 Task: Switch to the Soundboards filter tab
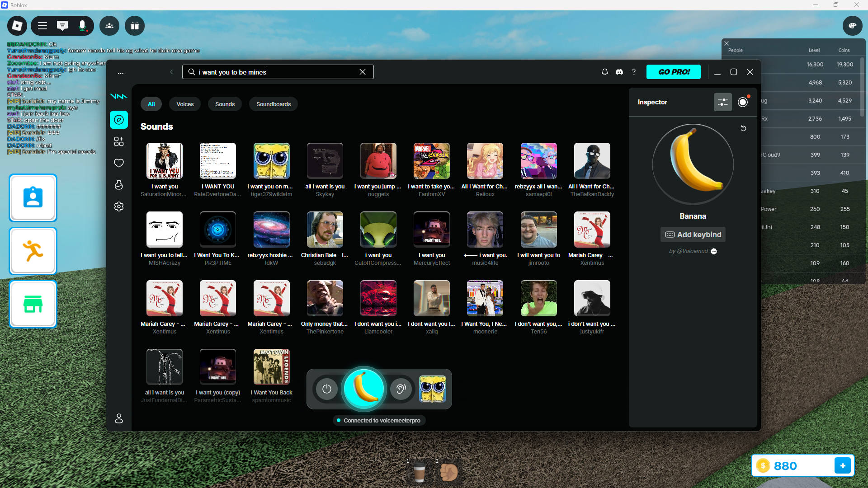(273, 104)
